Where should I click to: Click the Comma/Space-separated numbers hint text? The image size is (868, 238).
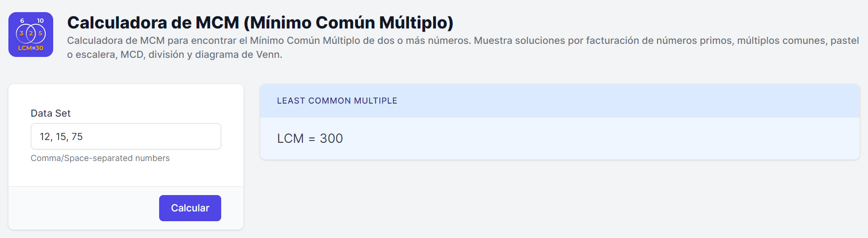tap(100, 158)
